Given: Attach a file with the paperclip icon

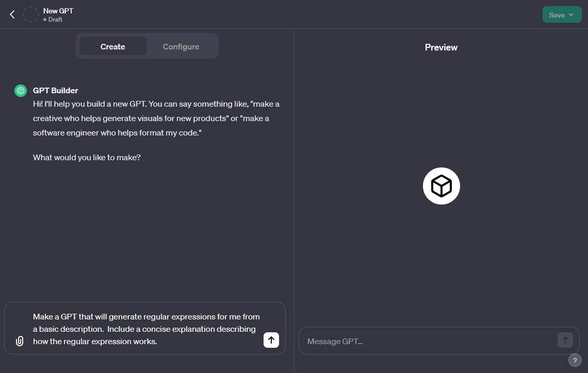Looking at the screenshot, I should tap(20, 341).
